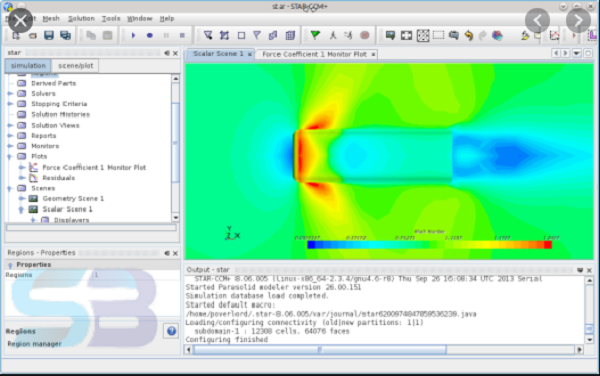Viewport: 600px width, 376px height.
Task: Switch to Force Coefficient 1 Monitor Plot tab
Action: (x=314, y=54)
